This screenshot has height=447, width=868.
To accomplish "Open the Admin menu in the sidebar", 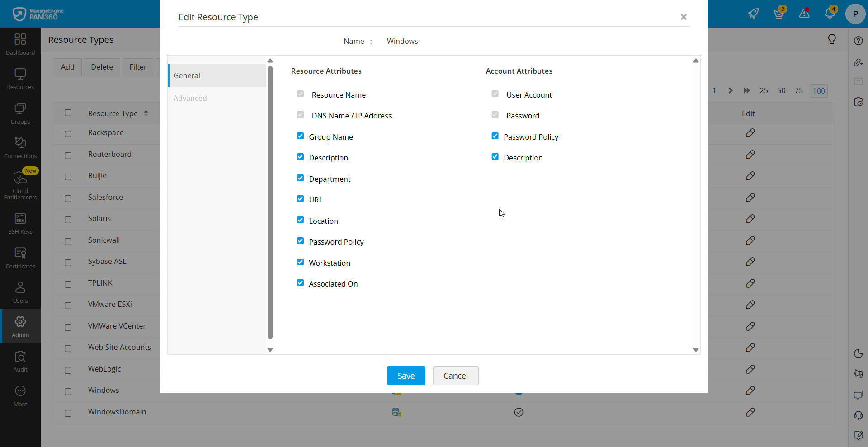I will 20,326.
